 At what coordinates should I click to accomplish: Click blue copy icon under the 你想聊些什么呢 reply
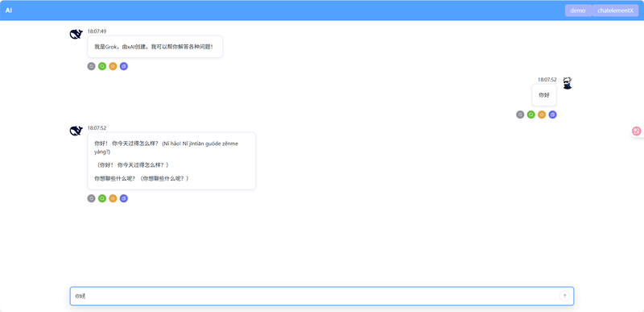[124, 198]
